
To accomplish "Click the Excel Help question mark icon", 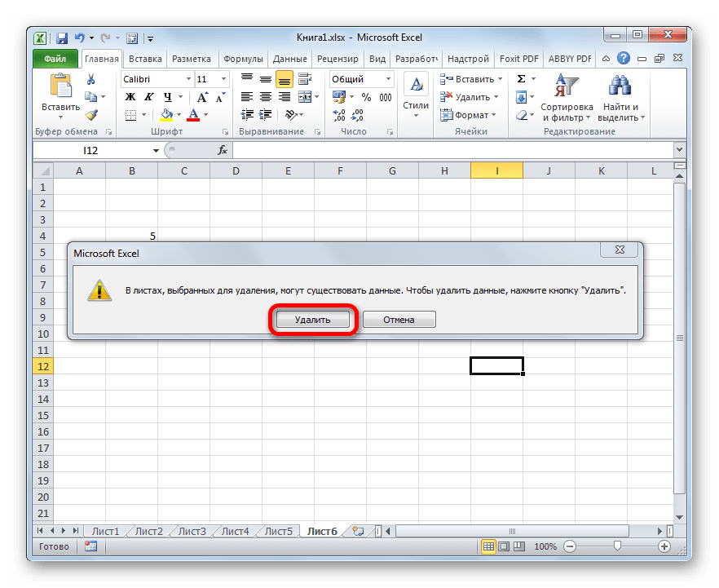I will point(623,58).
